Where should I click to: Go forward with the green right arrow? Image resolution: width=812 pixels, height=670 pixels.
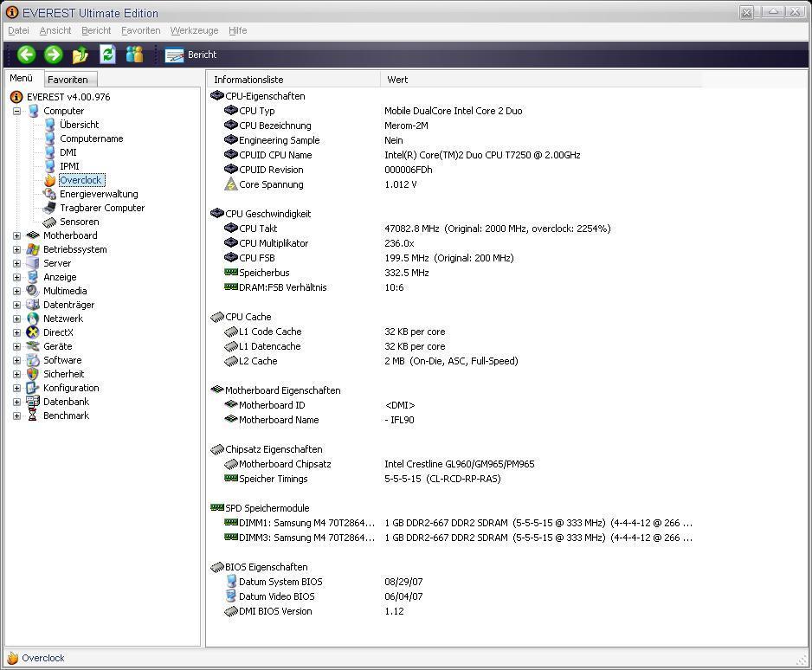(x=53, y=55)
